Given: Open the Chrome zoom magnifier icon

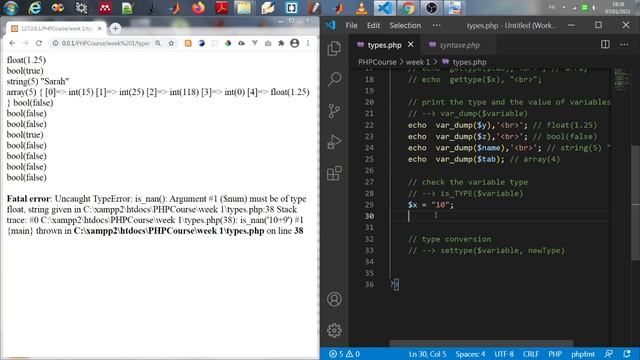Looking at the screenshot, I should [158, 43].
